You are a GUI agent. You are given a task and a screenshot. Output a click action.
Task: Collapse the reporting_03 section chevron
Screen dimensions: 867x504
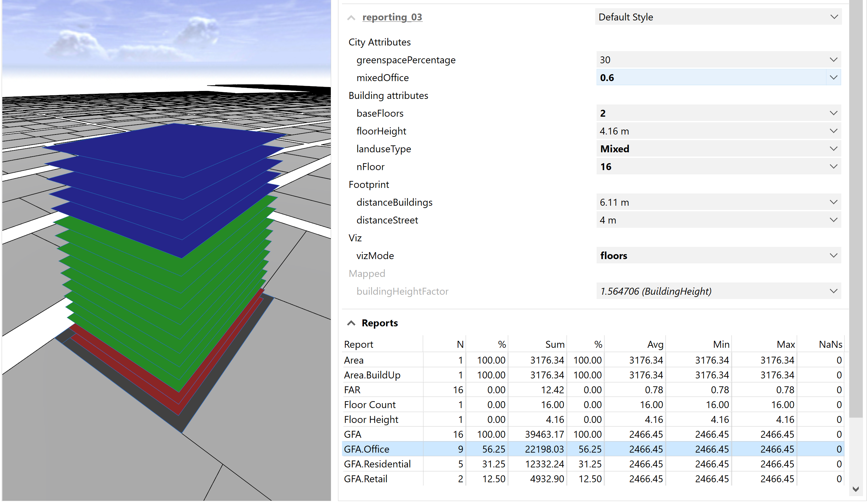(x=351, y=17)
